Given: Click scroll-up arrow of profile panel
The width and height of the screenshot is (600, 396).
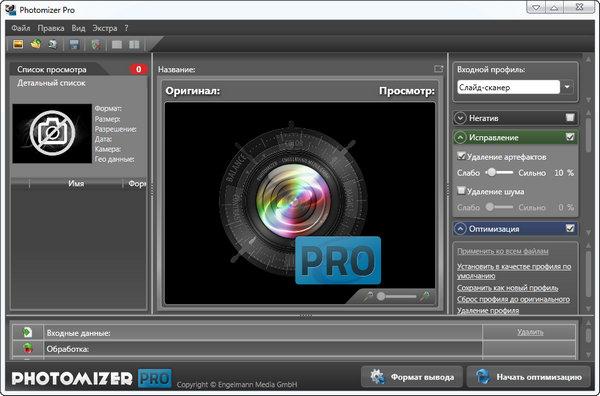Looking at the screenshot, I should click(588, 59).
